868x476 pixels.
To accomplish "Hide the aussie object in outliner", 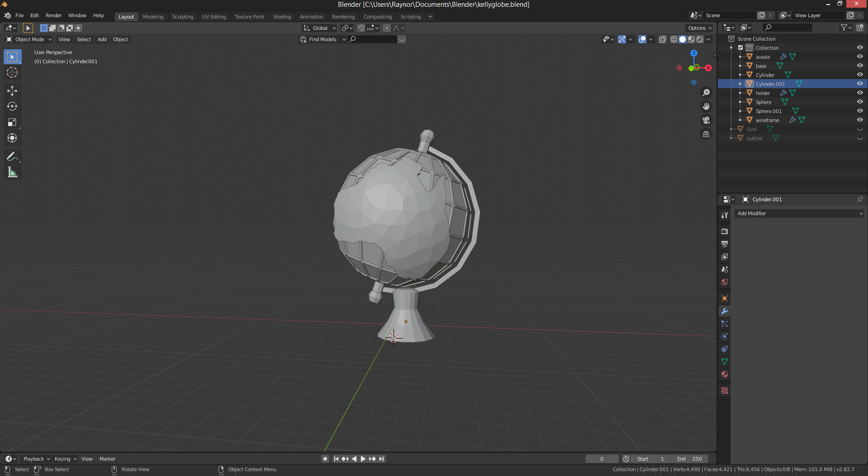I will click(860, 57).
